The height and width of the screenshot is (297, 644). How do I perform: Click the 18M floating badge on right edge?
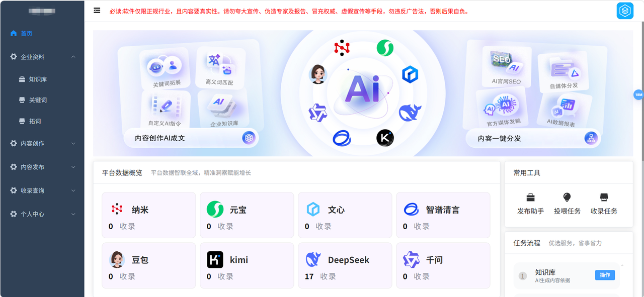click(638, 94)
